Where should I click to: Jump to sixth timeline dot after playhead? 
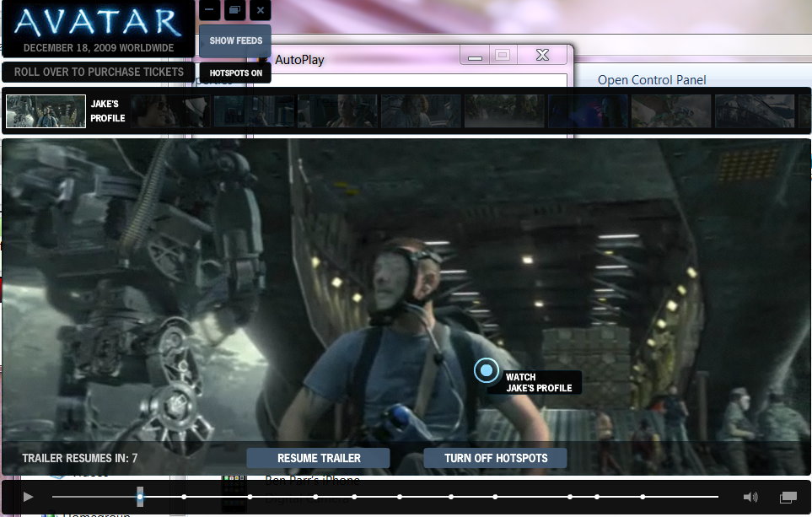tap(451, 497)
